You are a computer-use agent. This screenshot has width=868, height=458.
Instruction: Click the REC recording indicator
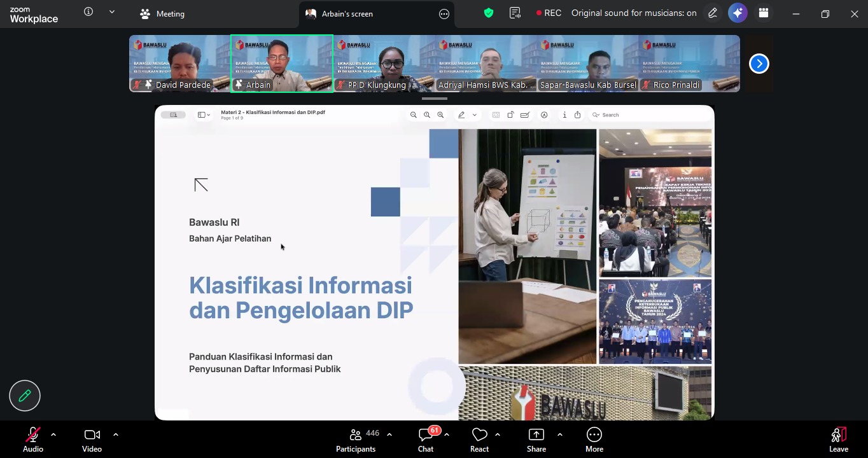pos(549,13)
